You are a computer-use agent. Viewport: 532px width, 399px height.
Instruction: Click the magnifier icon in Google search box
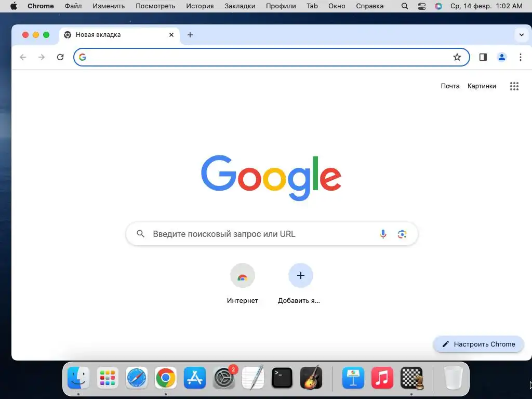click(x=140, y=234)
